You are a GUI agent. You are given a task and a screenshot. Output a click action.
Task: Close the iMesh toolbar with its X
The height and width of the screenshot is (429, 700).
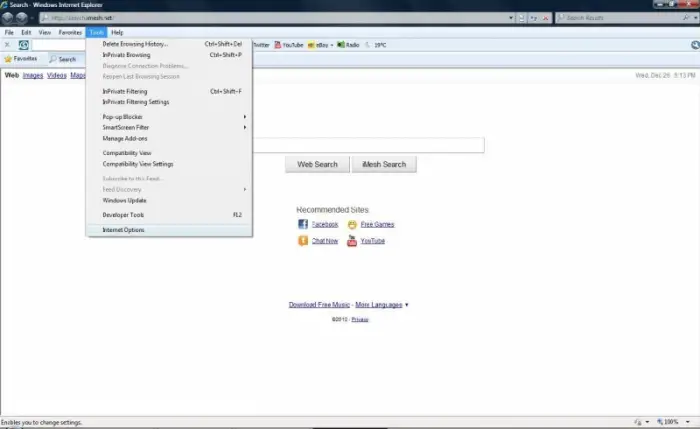(x=7, y=45)
